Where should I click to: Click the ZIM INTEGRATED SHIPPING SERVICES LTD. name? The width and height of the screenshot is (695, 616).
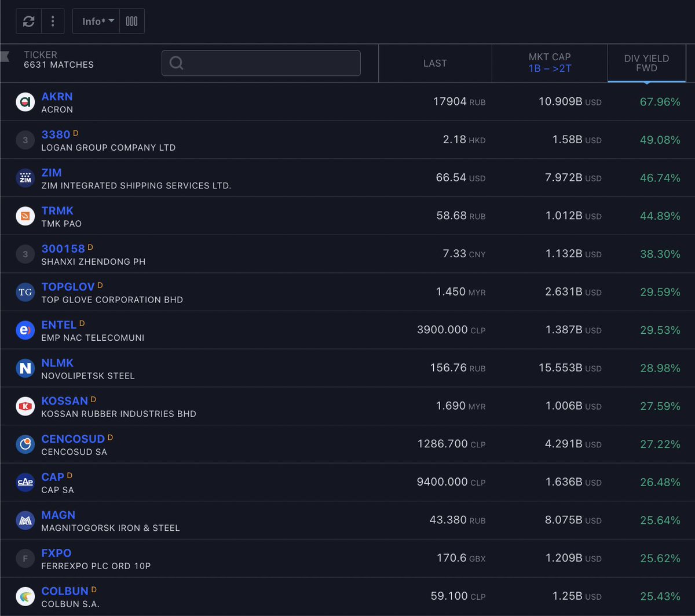coord(136,186)
